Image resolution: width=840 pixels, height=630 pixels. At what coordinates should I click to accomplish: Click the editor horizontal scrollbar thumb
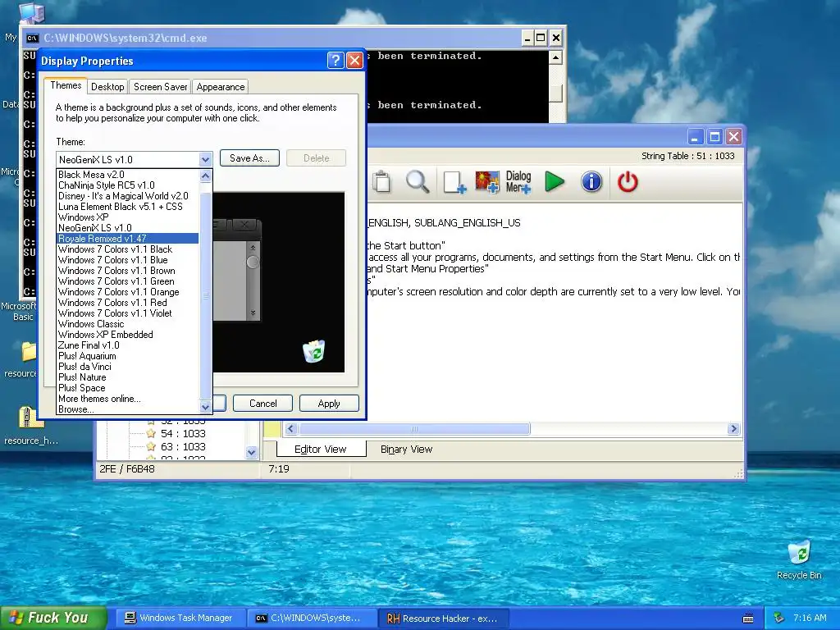(x=414, y=428)
